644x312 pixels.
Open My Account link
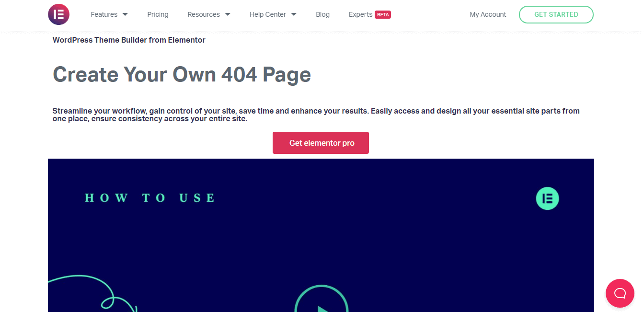pos(488,14)
